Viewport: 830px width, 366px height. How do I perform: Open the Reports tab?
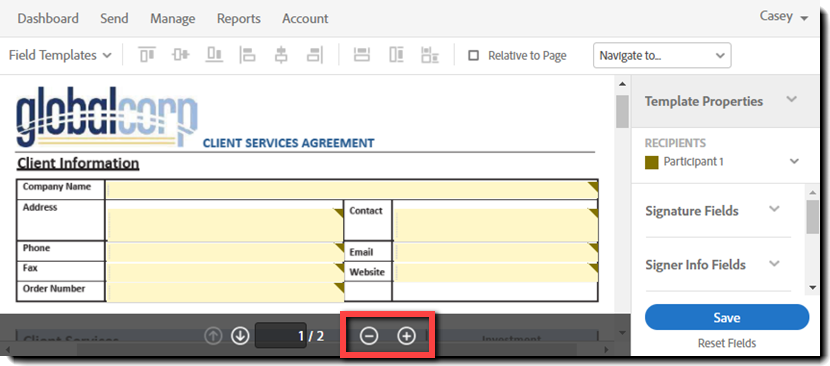(x=239, y=19)
